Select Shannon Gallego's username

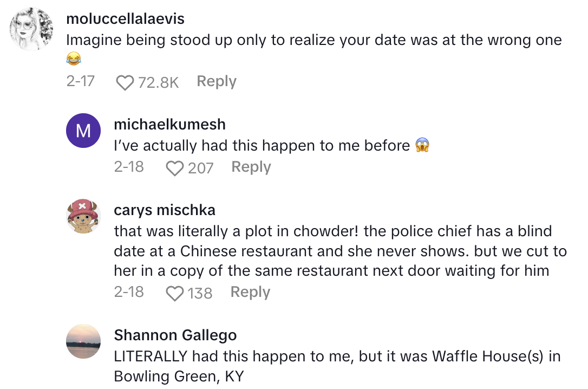pyautogui.click(x=175, y=335)
